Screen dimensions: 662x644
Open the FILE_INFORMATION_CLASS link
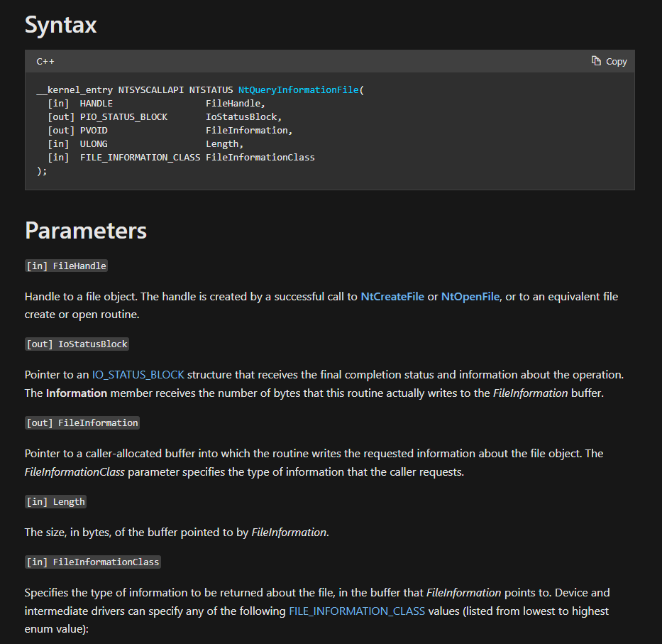tap(357, 611)
